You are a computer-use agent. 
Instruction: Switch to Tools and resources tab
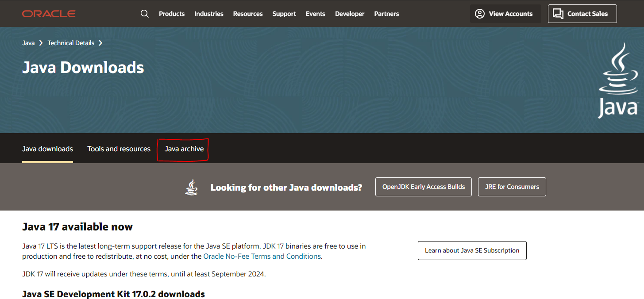coord(119,149)
